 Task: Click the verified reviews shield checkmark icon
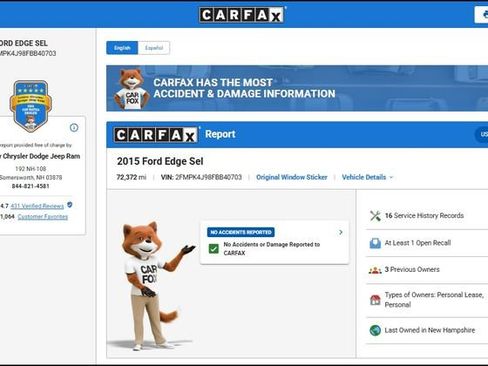(70, 205)
